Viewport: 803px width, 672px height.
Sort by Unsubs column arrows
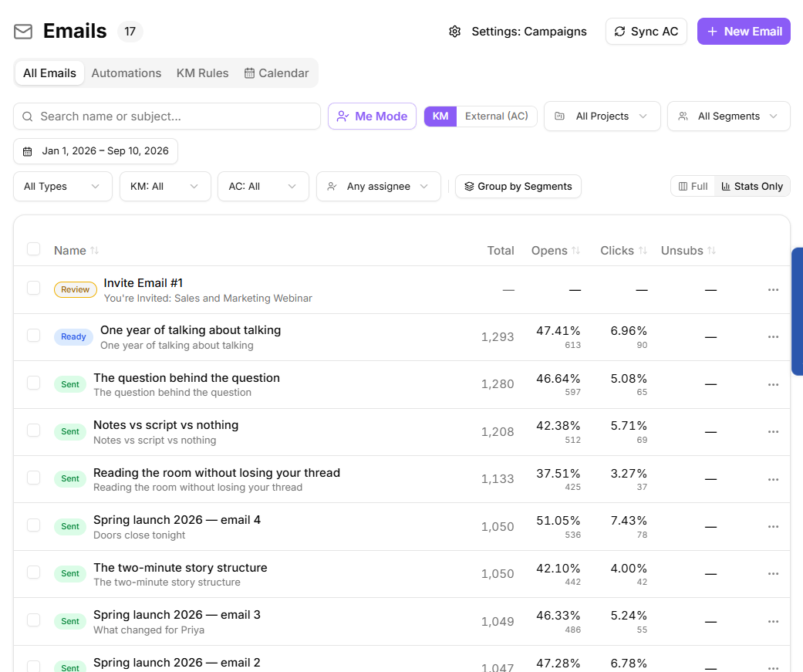(x=711, y=251)
